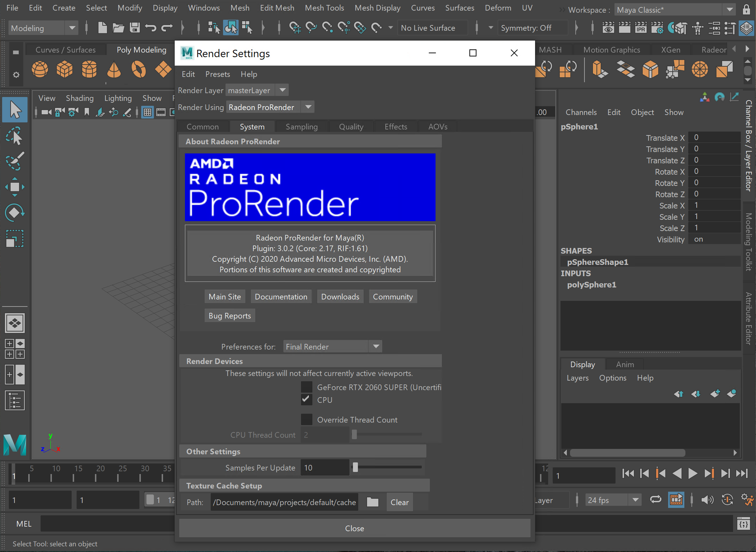Create a polygon cone from shelf

point(114,69)
